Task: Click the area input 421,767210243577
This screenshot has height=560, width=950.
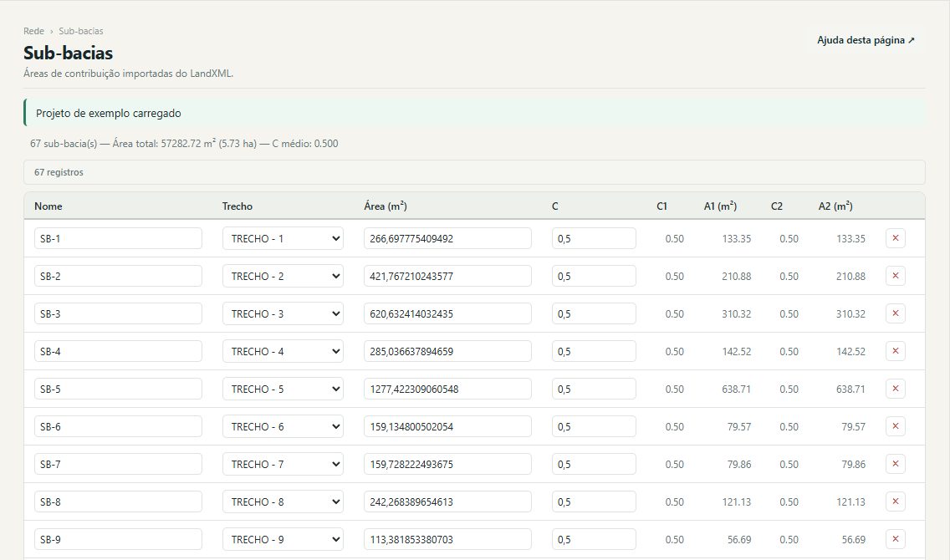Action: pos(447,276)
